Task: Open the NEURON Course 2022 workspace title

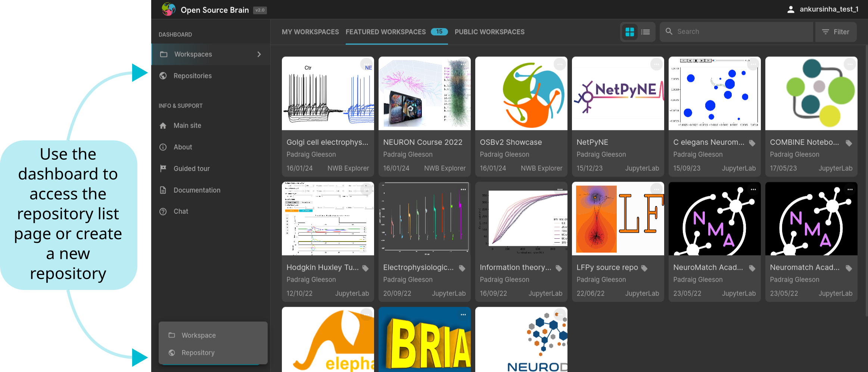Action: [x=423, y=142]
